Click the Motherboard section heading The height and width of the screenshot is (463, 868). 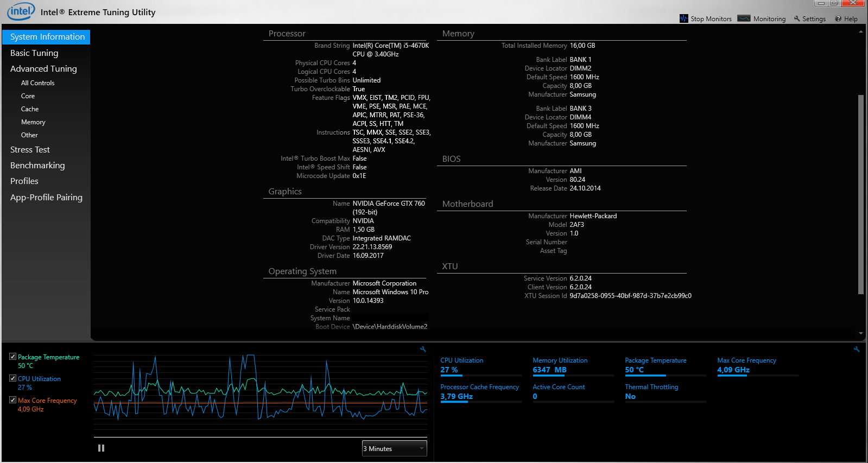tap(467, 204)
